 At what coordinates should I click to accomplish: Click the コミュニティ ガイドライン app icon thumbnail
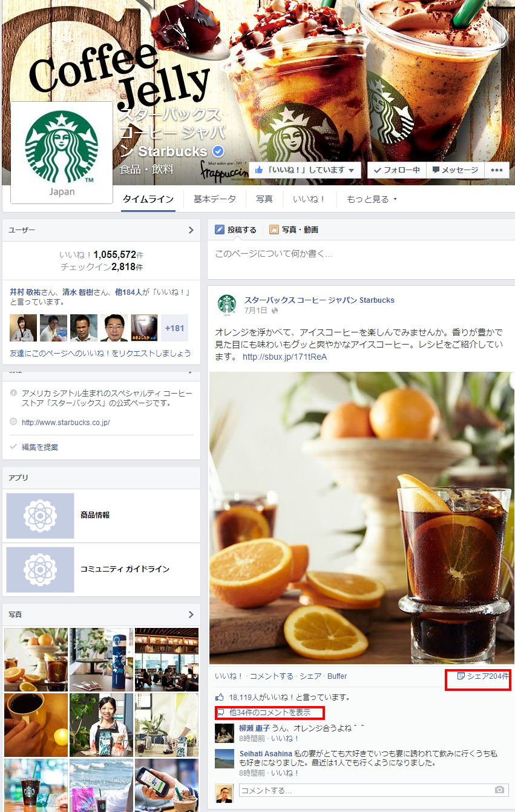point(40,570)
